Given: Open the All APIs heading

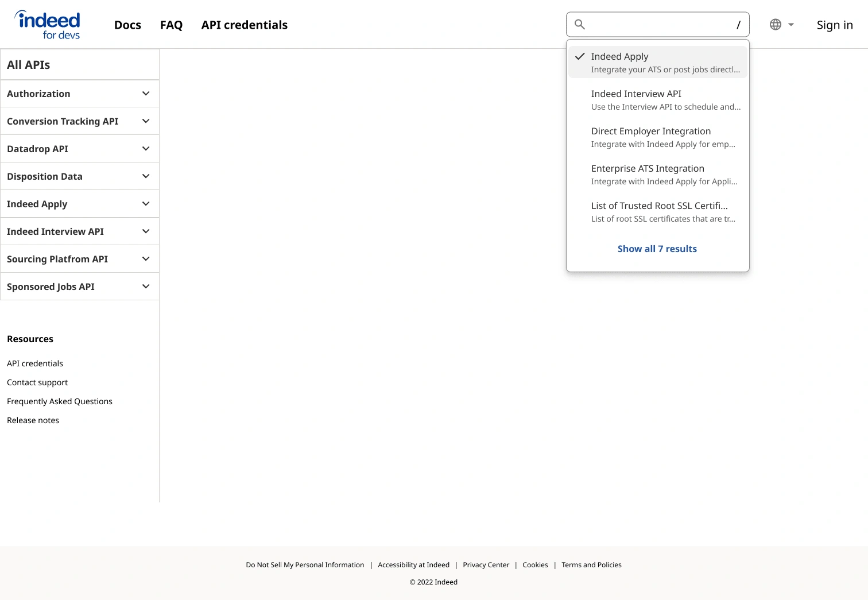Looking at the screenshot, I should pos(29,65).
